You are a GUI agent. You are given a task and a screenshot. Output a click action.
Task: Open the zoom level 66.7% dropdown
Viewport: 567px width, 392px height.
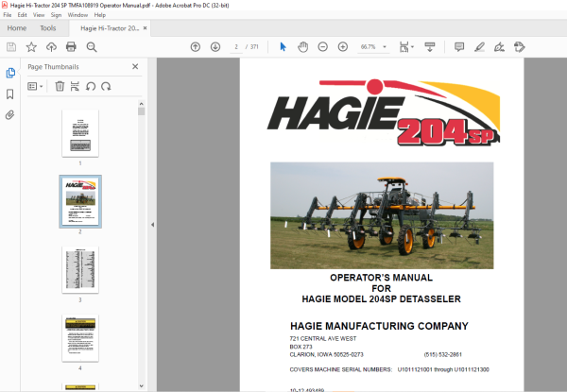pos(373,47)
